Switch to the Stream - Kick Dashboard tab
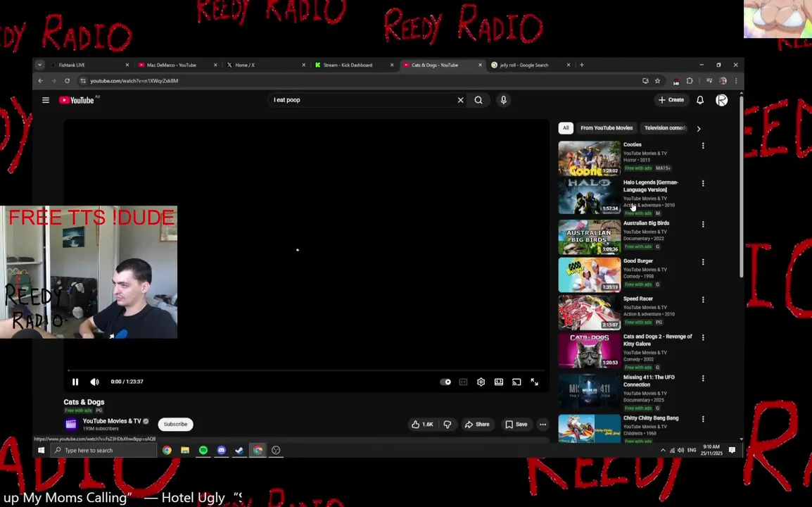Image resolution: width=812 pixels, height=507 pixels. click(x=354, y=65)
